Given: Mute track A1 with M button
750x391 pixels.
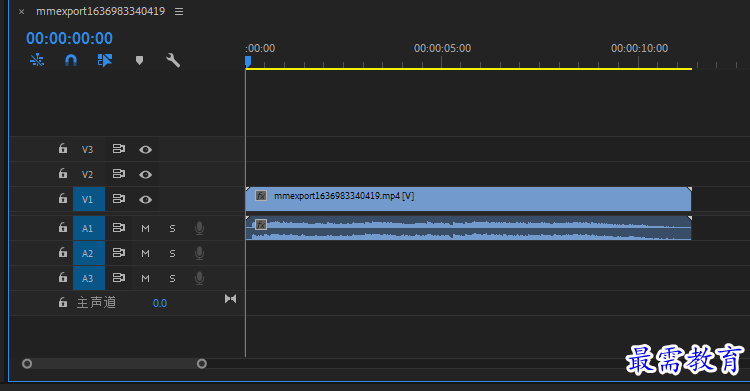Looking at the screenshot, I should pos(145,229).
